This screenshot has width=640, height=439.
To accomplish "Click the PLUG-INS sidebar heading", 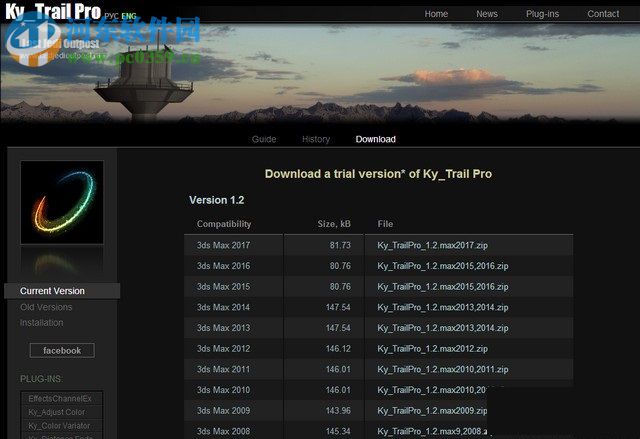I will point(41,379).
